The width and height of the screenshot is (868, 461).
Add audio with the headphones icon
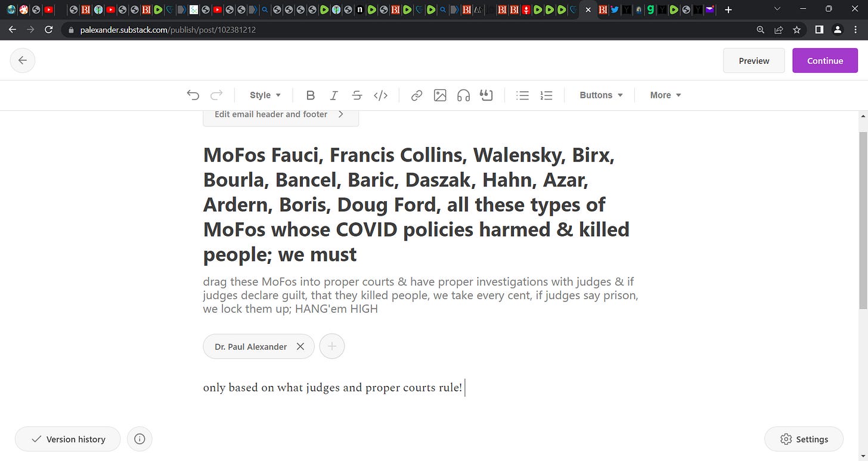click(463, 95)
